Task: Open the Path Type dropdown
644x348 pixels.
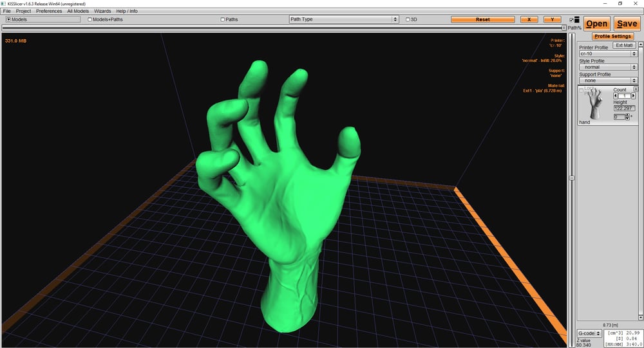Action: (344, 19)
